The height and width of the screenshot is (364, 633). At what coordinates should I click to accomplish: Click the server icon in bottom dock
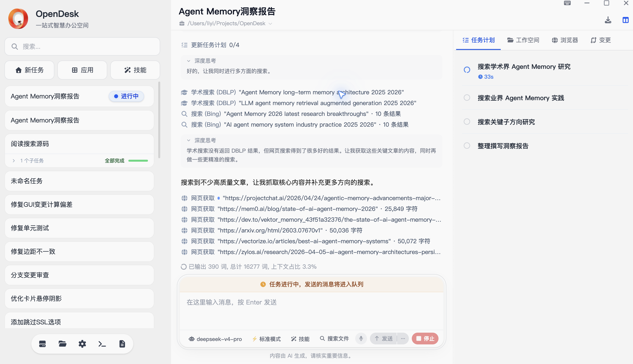[x=42, y=344]
